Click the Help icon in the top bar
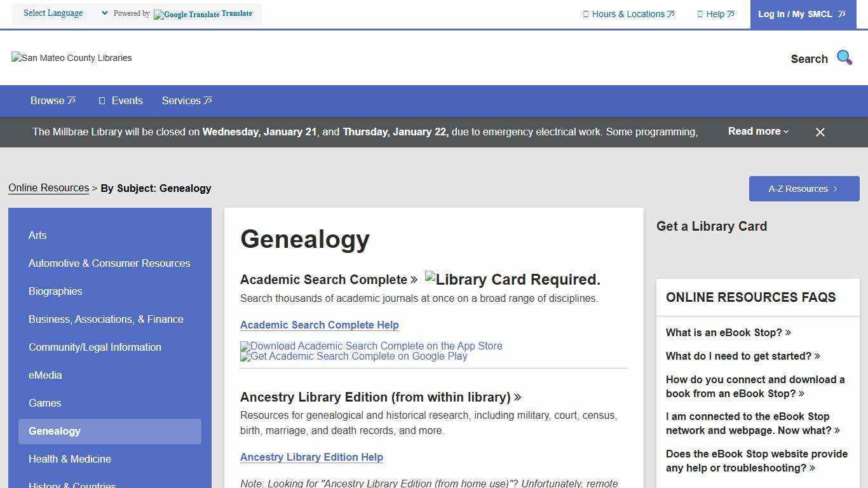This screenshot has width=868, height=488. coord(700,13)
